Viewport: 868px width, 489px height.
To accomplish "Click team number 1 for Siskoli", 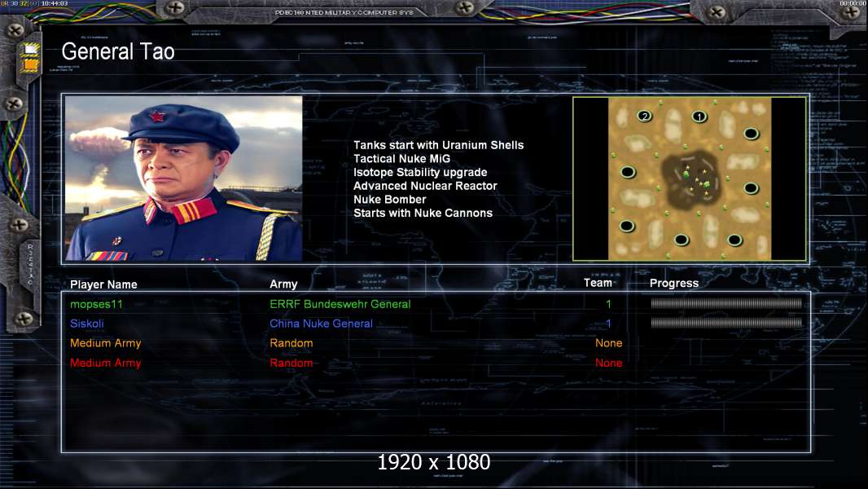I will coord(608,324).
